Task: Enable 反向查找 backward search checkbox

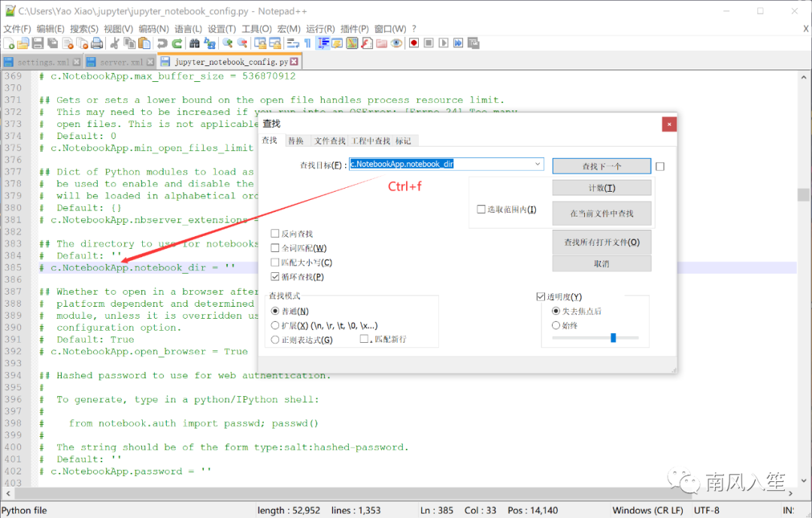Action: (x=275, y=234)
